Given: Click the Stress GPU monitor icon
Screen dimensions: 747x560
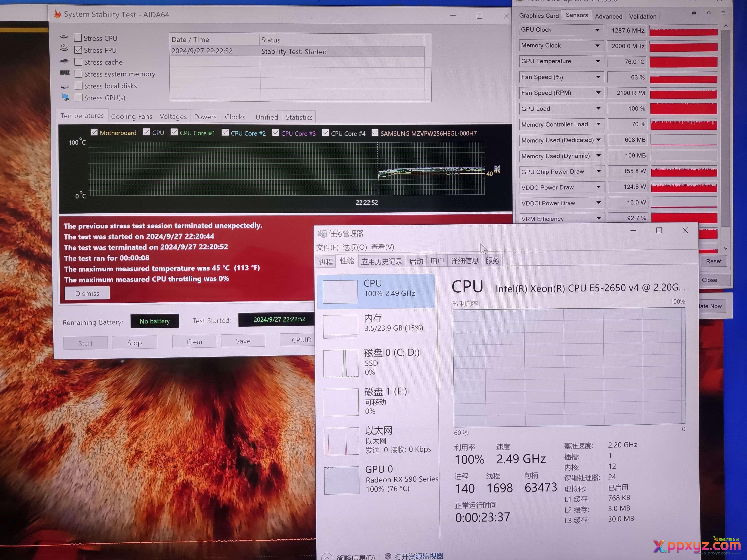Looking at the screenshot, I should pos(66,98).
